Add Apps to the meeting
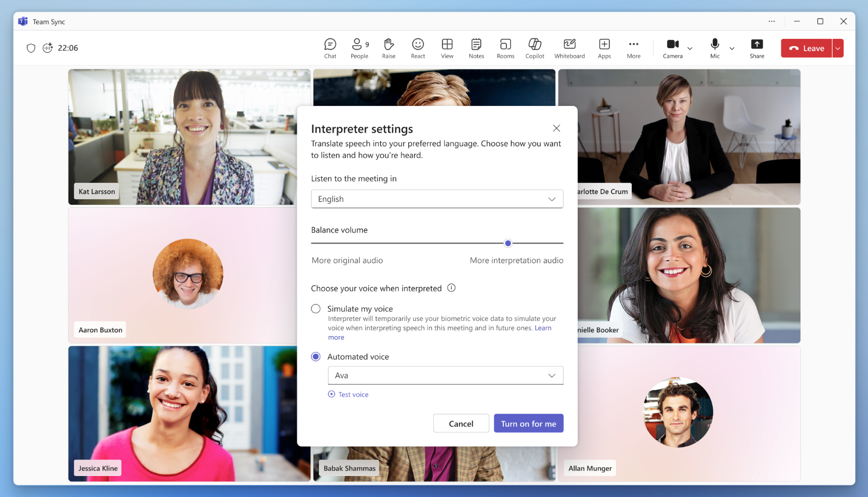 [x=604, y=49]
